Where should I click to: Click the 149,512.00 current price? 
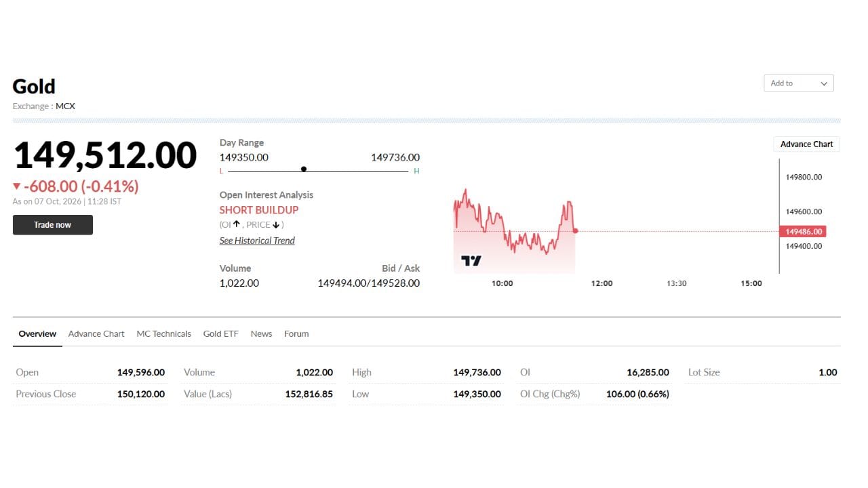tap(105, 155)
